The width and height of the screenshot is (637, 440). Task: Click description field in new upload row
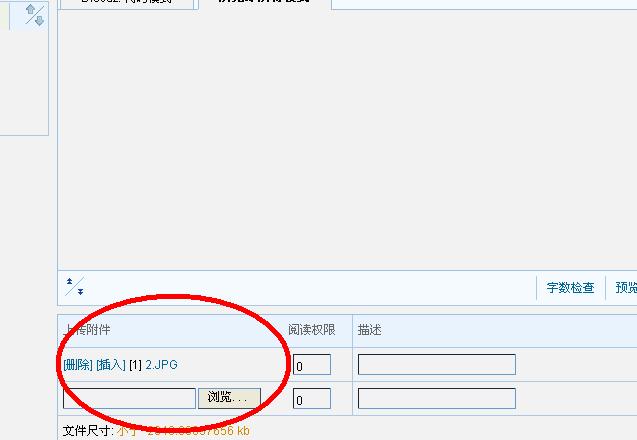(x=437, y=399)
